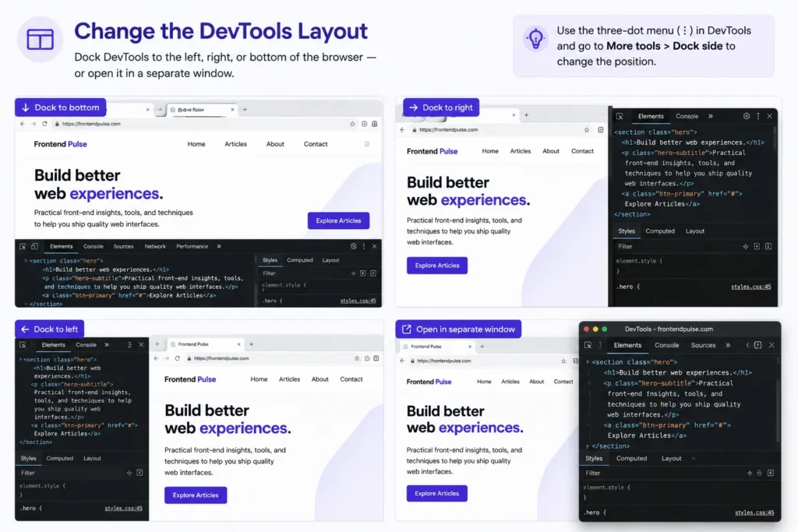Click bookmark star in Dock to left browser

357,358
